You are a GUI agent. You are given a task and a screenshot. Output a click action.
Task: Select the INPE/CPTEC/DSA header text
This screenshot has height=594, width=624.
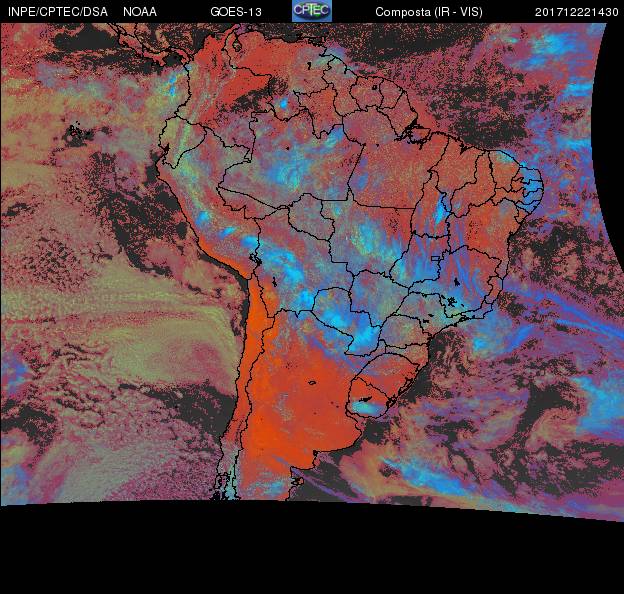[x=58, y=12]
